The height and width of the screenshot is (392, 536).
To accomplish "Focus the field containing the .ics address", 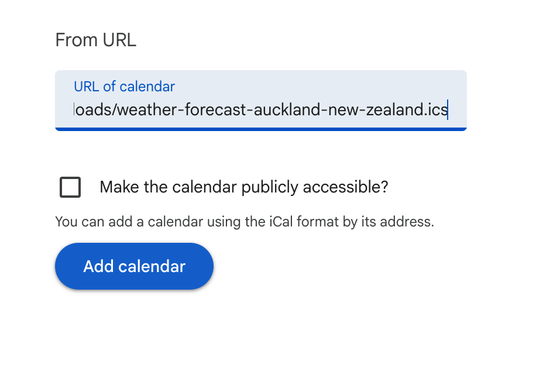I will (260, 109).
